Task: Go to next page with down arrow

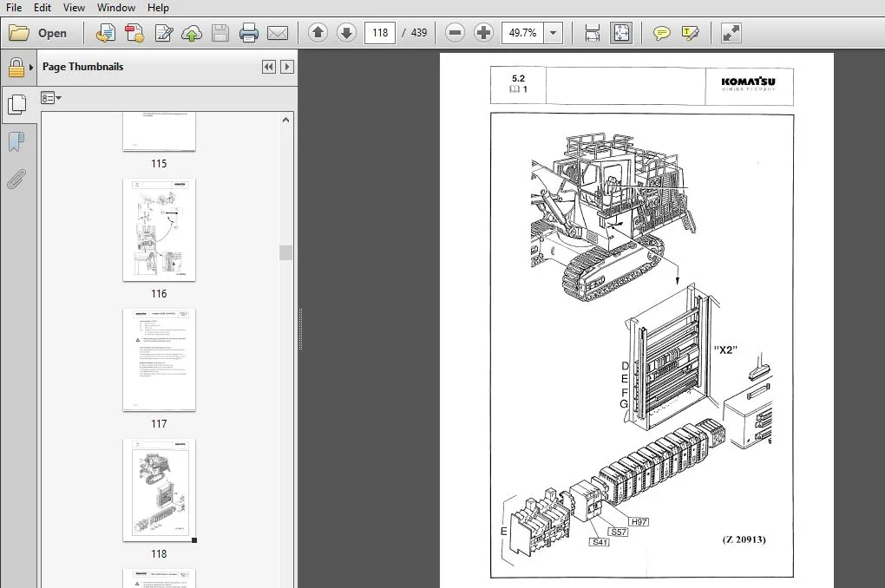Action: 346,33
